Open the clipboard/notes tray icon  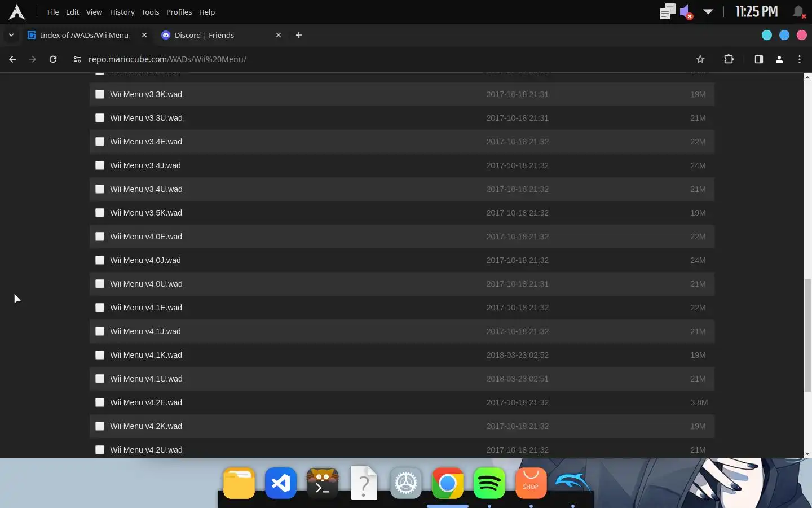tap(668, 12)
